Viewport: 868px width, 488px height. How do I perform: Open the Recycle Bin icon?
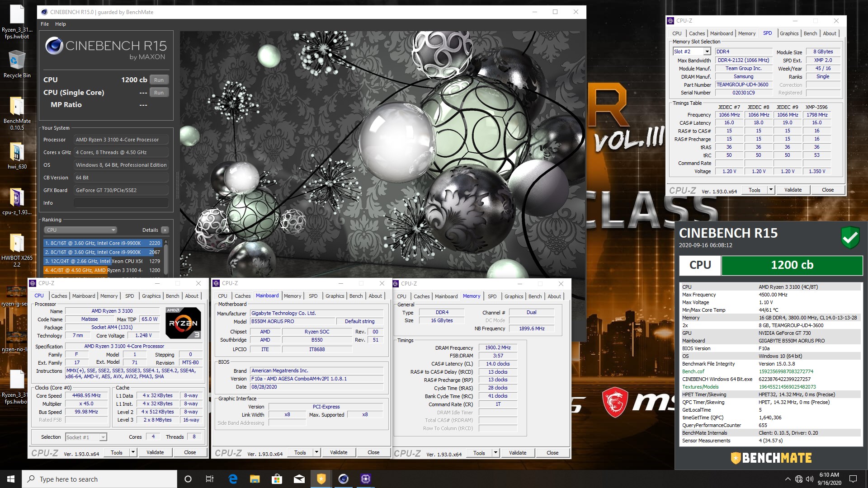point(17,65)
